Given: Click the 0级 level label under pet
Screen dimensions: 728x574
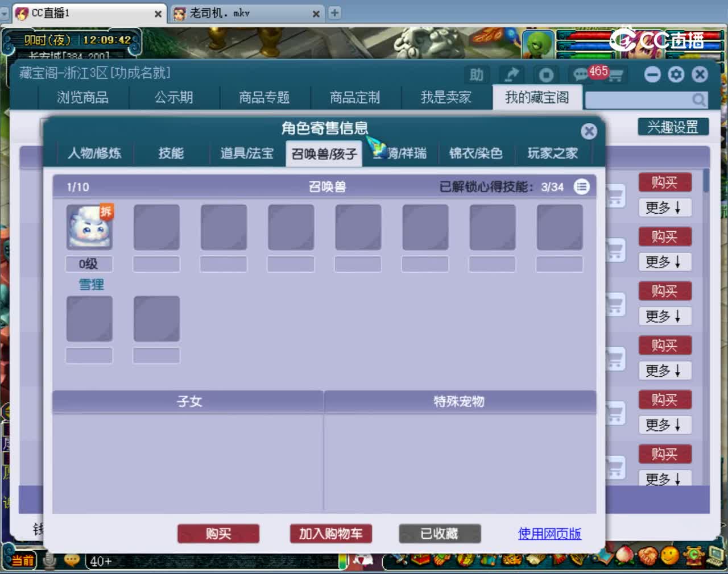Looking at the screenshot, I should [89, 264].
